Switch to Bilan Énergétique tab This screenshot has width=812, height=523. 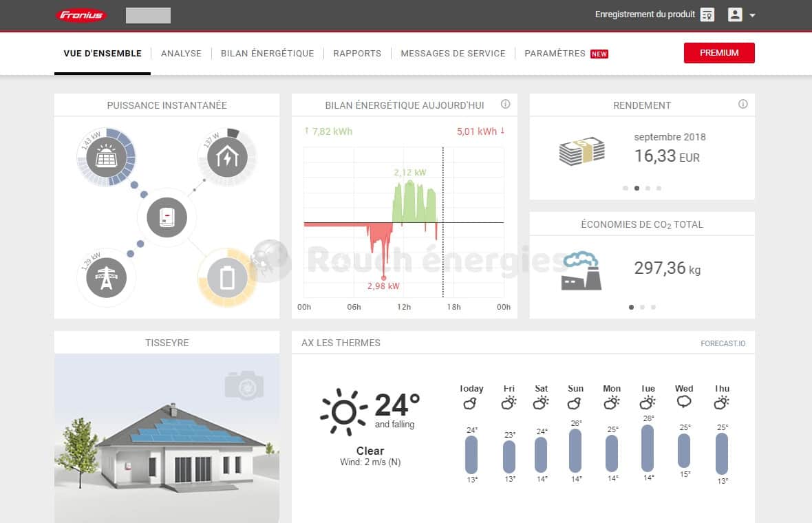coord(267,53)
